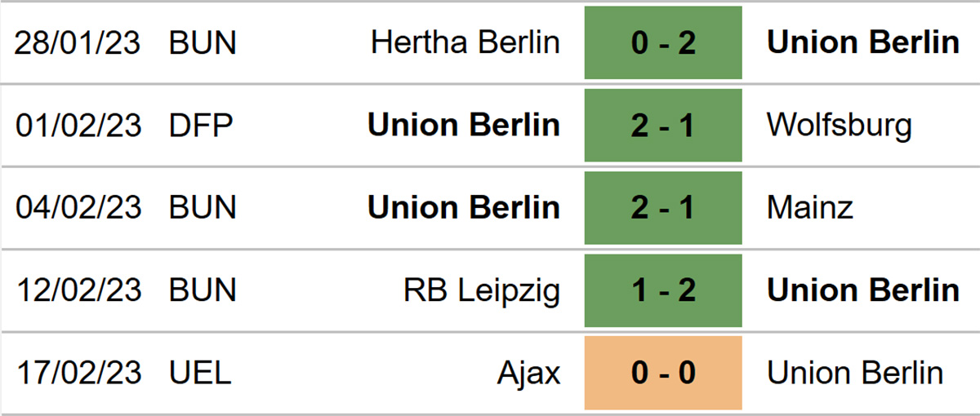Viewport: 980px width, 416px height.
Task: Click the Wolfsburg team name
Action: (840, 126)
